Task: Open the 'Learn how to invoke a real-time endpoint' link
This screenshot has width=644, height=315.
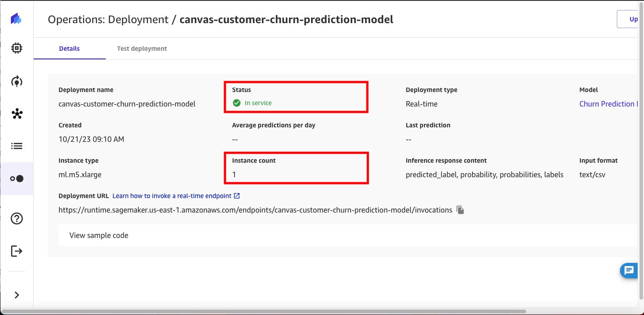Action: tap(176, 196)
